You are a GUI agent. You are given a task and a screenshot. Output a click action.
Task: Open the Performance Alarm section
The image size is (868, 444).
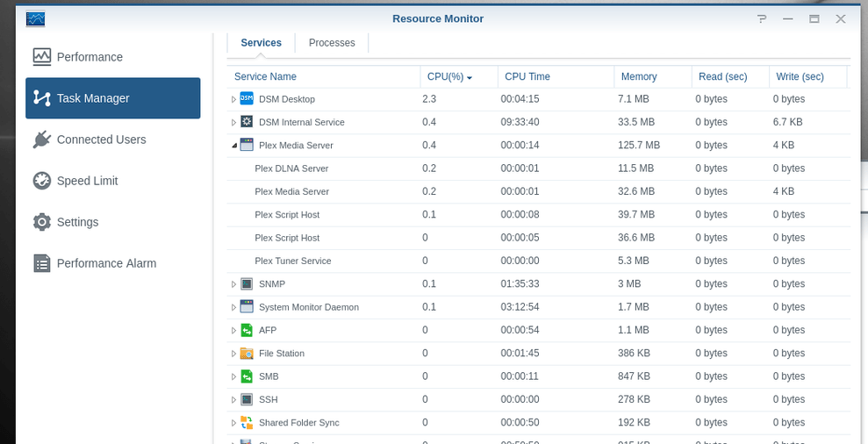(x=113, y=263)
